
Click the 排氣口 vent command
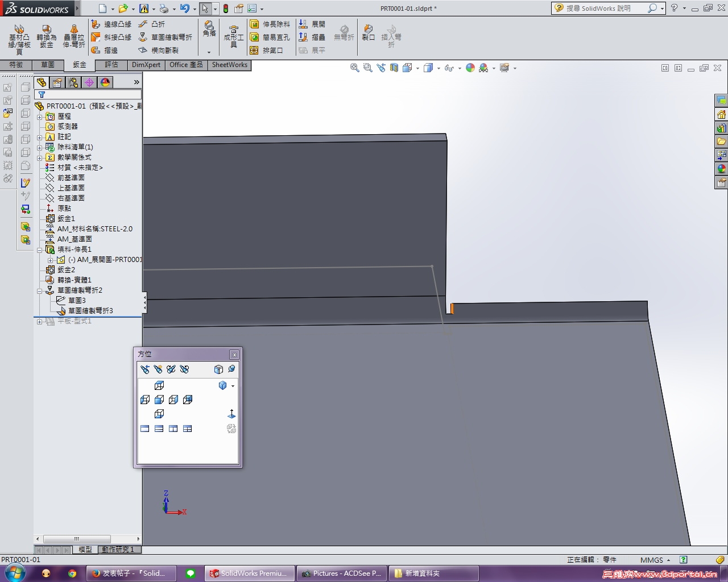coord(267,51)
